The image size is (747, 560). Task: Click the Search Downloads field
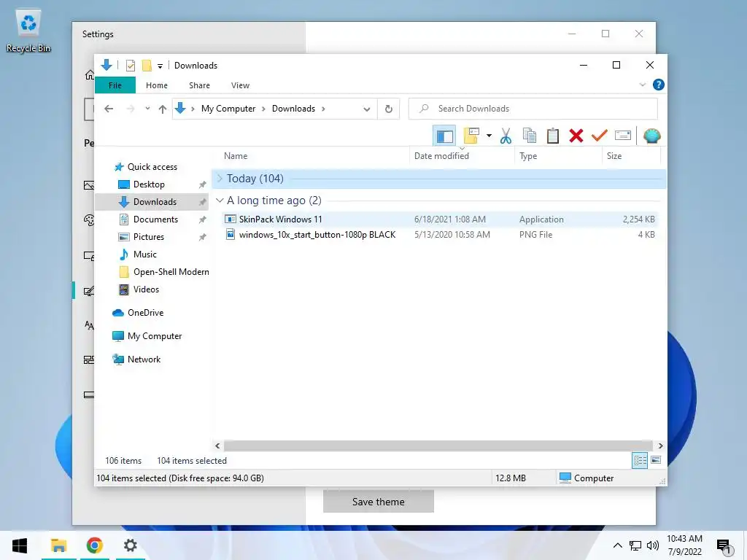[533, 109]
